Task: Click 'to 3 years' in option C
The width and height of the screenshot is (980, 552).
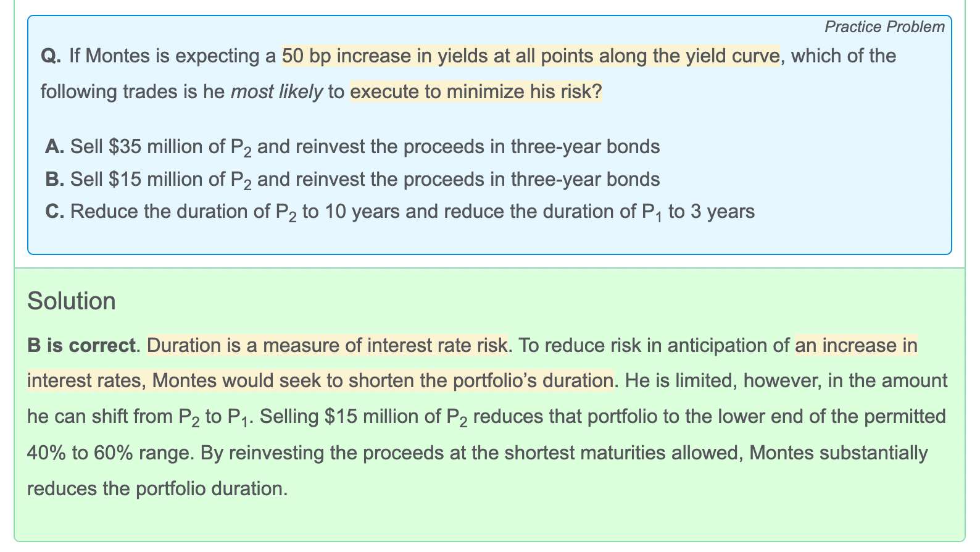Action: (711, 212)
